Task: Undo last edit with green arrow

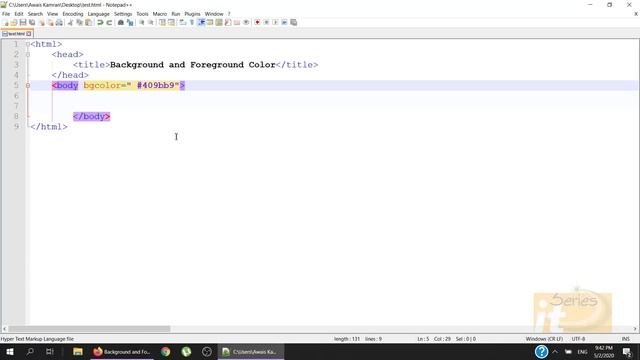Action: [x=100, y=23]
